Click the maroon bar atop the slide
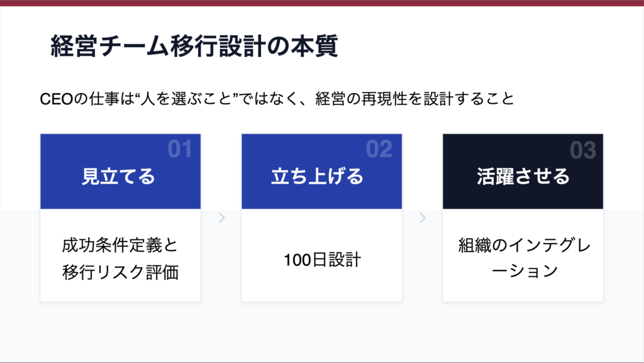 point(322,3)
